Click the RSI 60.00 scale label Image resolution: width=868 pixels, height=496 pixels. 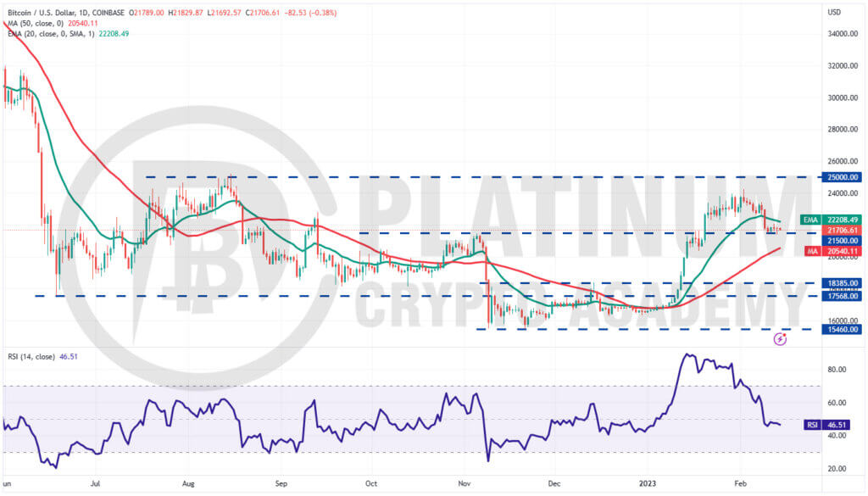[837, 403]
